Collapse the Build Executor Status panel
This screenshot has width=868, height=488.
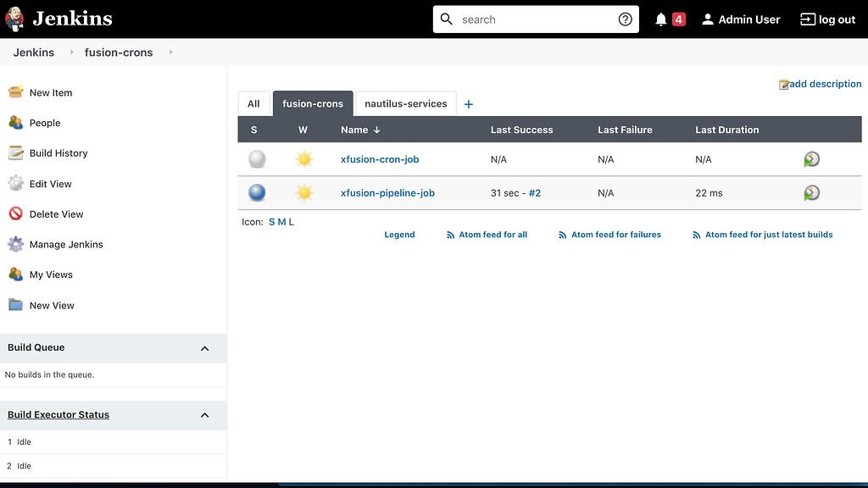tap(204, 415)
